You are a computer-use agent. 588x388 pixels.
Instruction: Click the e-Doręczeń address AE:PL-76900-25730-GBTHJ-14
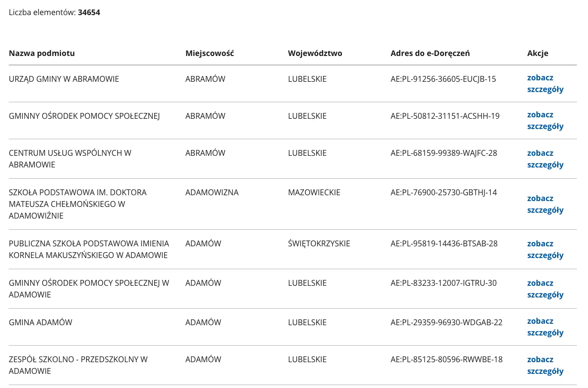(444, 192)
